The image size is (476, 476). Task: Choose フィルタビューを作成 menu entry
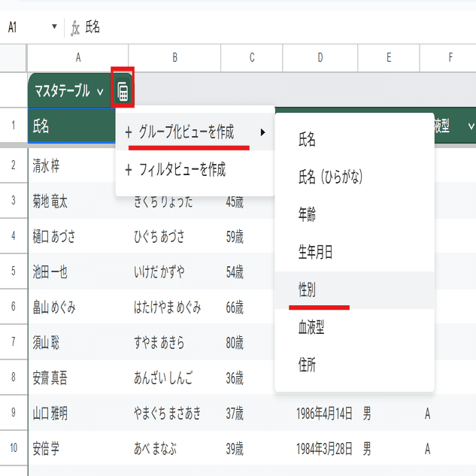point(195,169)
